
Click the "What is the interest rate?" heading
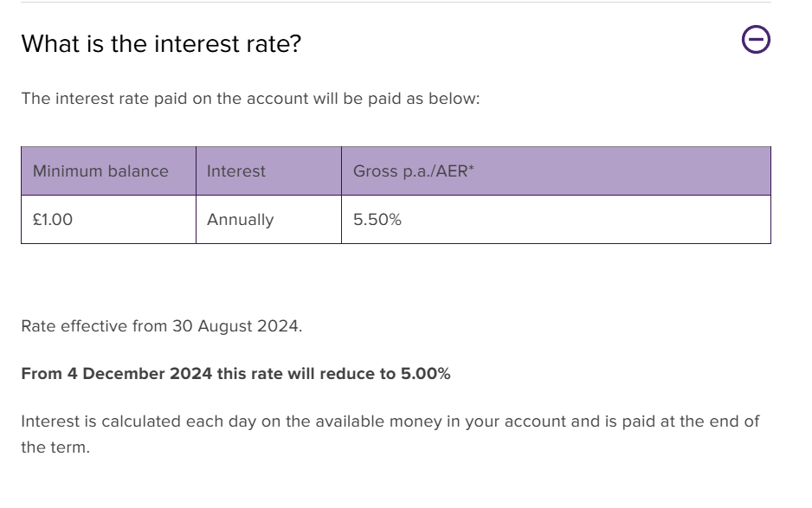[x=161, y=43]
